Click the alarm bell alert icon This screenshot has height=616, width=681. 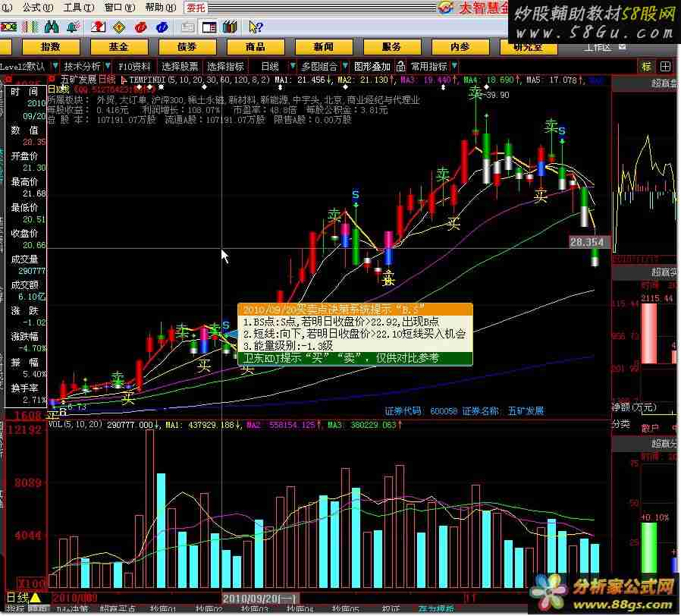pyautogui.click(x=73, y=27)
